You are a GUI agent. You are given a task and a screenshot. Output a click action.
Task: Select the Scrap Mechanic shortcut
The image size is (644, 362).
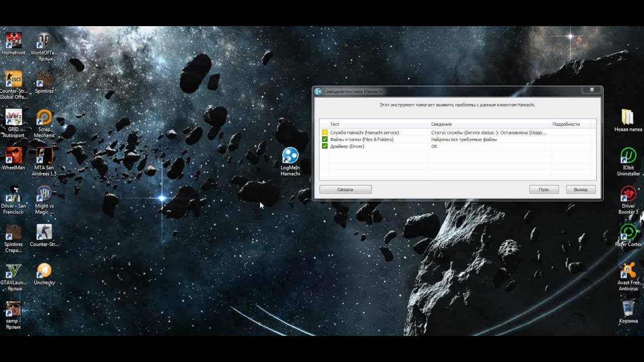tap(44, 123)
